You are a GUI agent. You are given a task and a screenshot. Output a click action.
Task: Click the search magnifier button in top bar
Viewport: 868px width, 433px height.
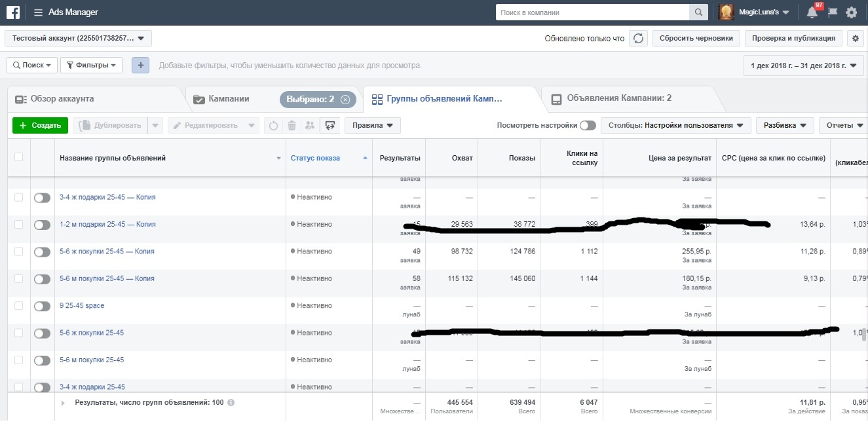pos(699,12)
